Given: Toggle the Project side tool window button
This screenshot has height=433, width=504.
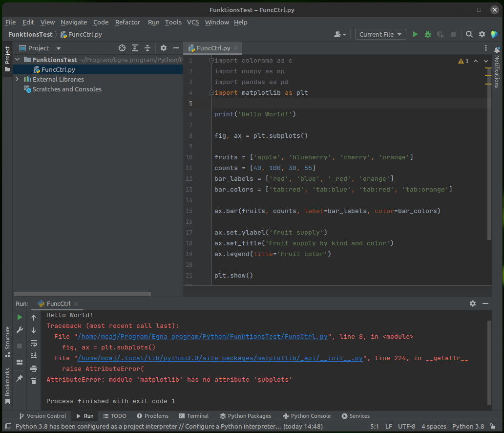Looking at the screenshot, I should [x=7, y=59].
